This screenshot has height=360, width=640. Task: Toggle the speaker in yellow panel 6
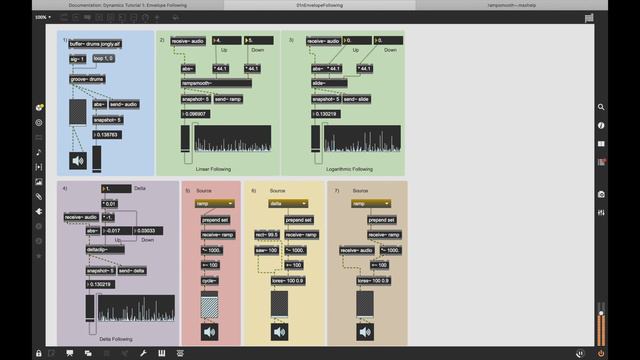[280, 332]
